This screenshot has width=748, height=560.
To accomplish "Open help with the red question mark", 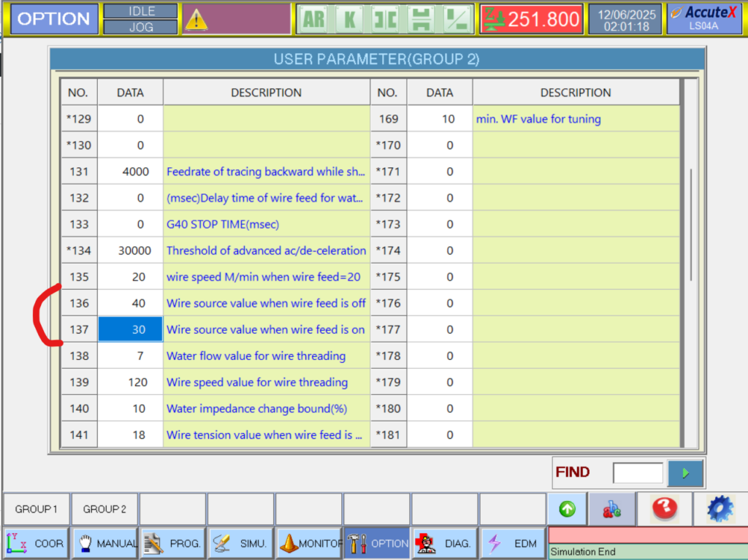I will [x=664, y=509].
